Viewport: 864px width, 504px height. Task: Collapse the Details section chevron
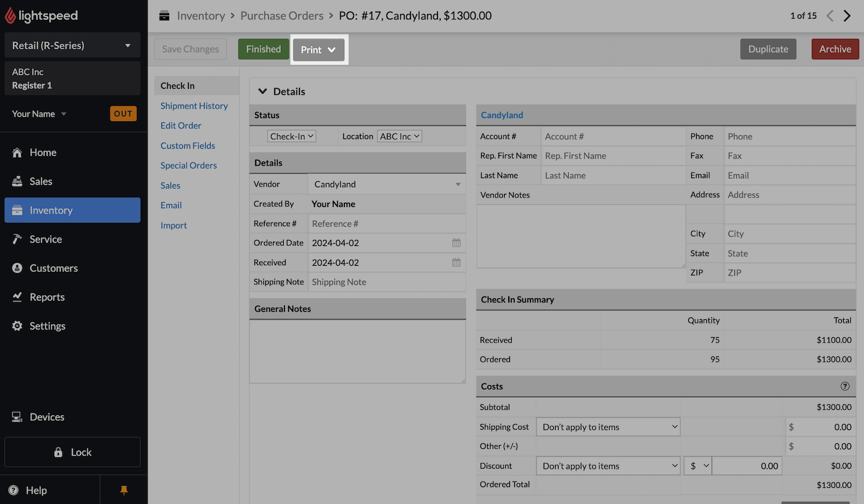tap(262, 92)
